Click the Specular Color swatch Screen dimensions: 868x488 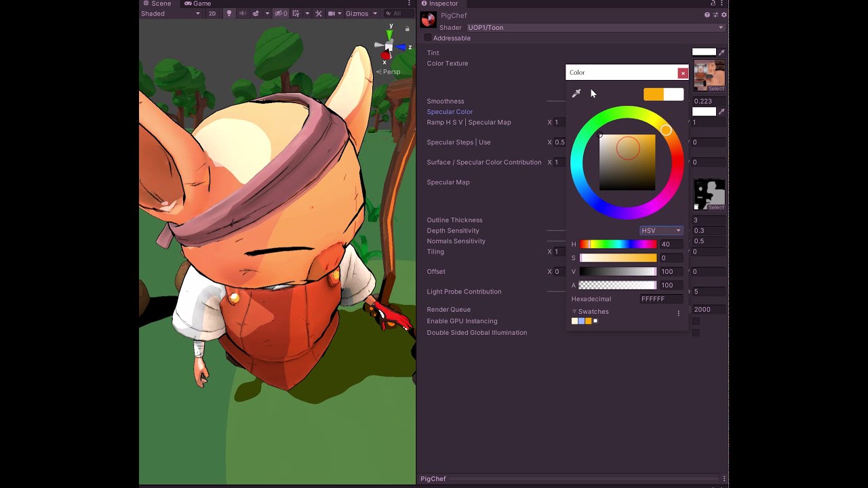click(x=704, y=112)
